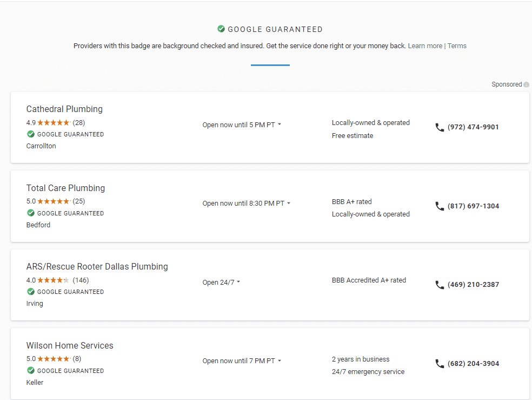Click Cathedral Plumbing's 'Locally-owned & operated' text
Screen dimensions: 532x400
click(x=370, y=123)
